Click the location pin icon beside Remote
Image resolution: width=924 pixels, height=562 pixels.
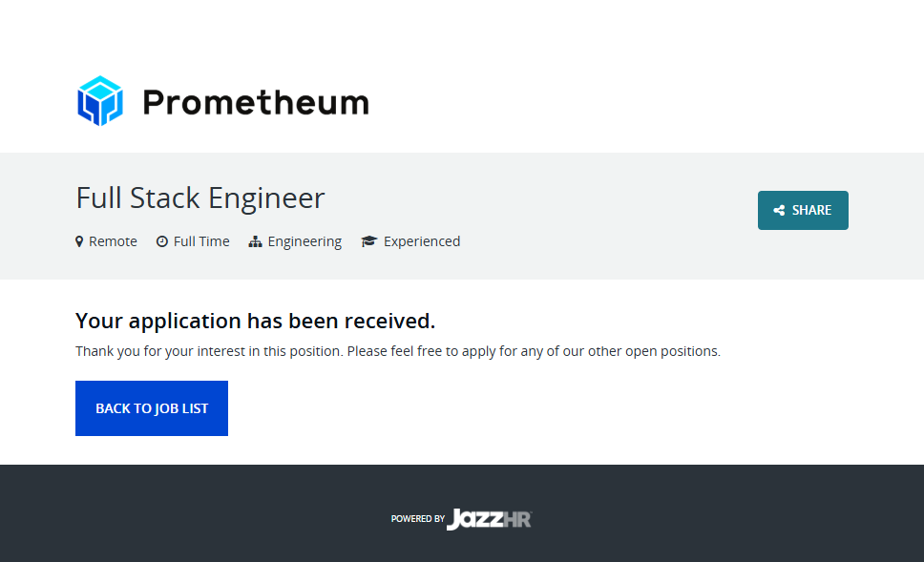[79, 241]
